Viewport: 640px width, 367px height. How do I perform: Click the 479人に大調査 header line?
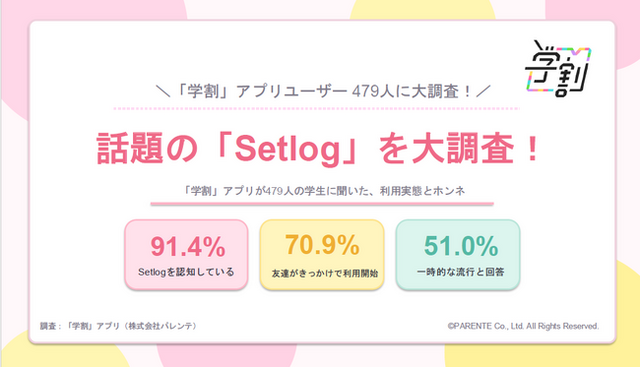click(x=322, y=91)
